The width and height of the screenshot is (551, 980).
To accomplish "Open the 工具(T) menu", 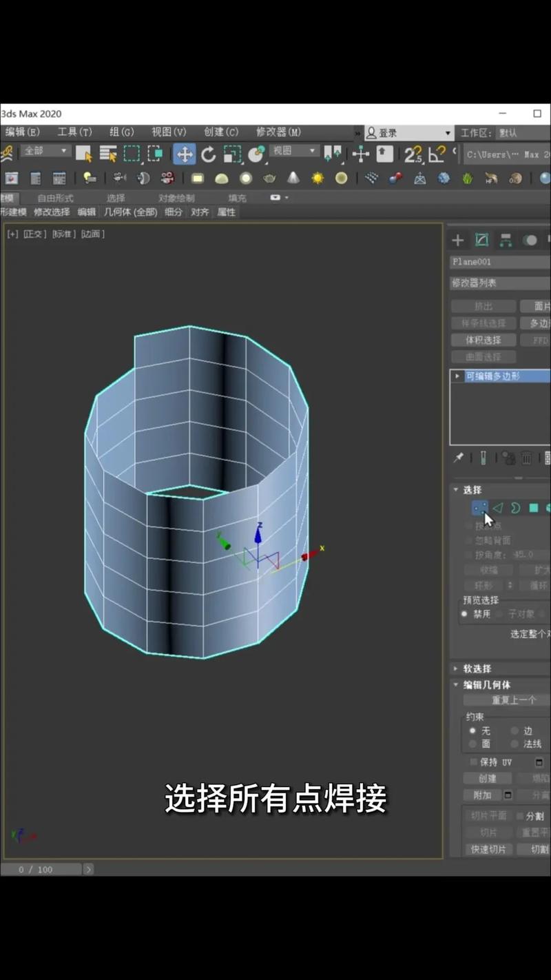I will pyautogui.click(x=74, y=132).
